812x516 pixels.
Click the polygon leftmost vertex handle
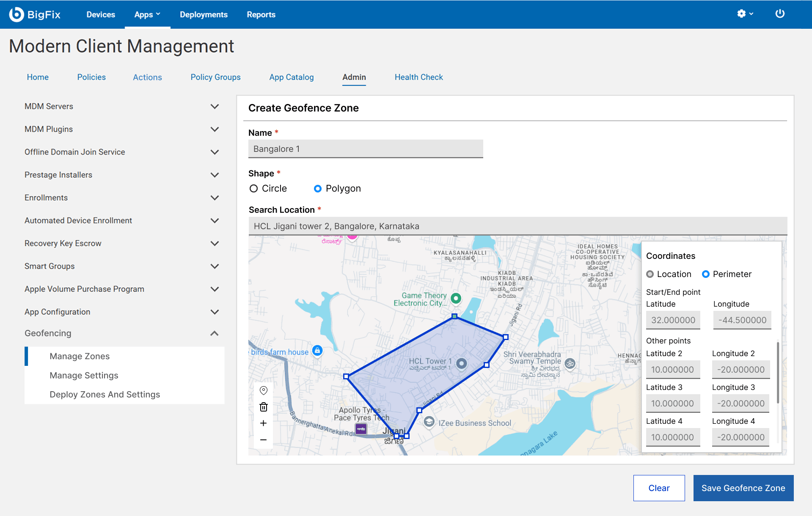click(346, 376)
